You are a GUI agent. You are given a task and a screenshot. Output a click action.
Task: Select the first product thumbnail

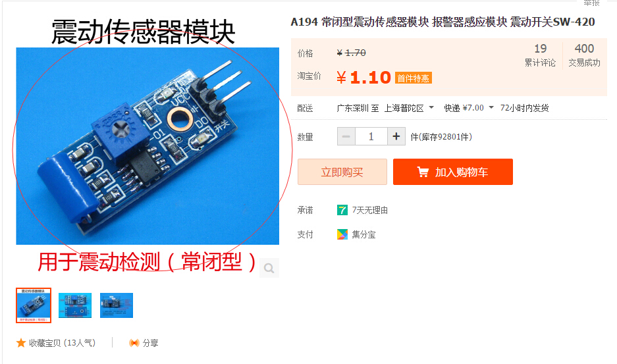34,305
